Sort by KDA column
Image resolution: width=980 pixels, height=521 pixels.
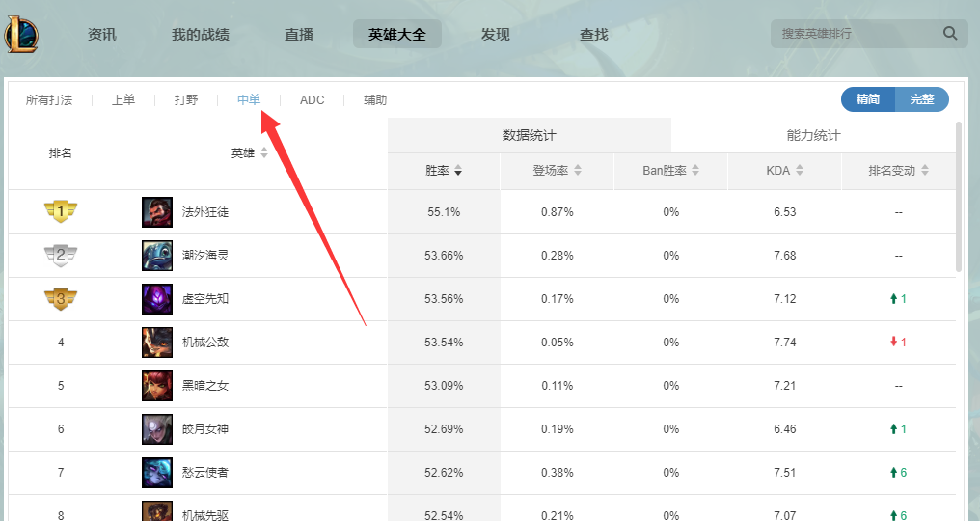[784, 171]
